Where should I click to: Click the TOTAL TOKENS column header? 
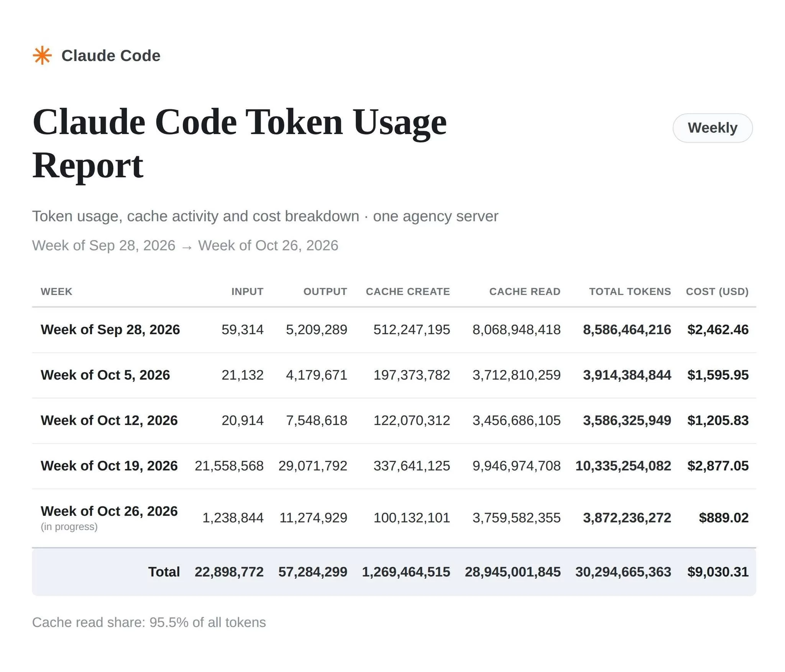pos(630,292)
